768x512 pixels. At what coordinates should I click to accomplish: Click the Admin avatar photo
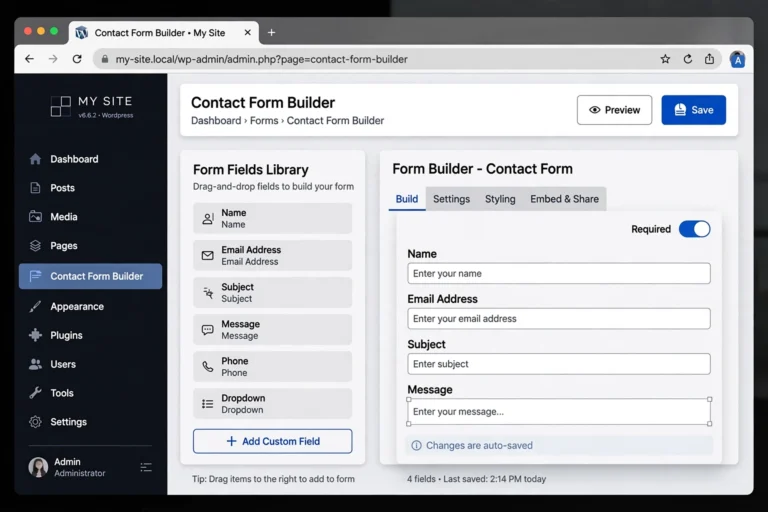point(38,467)
